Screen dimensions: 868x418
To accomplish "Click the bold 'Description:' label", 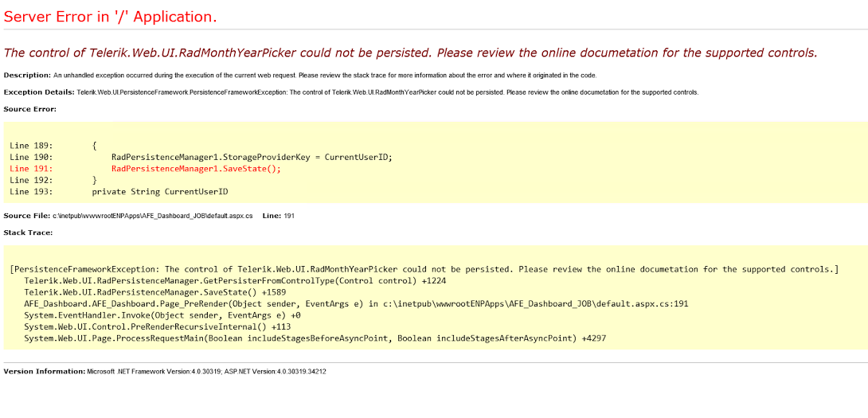I will 27,75.
